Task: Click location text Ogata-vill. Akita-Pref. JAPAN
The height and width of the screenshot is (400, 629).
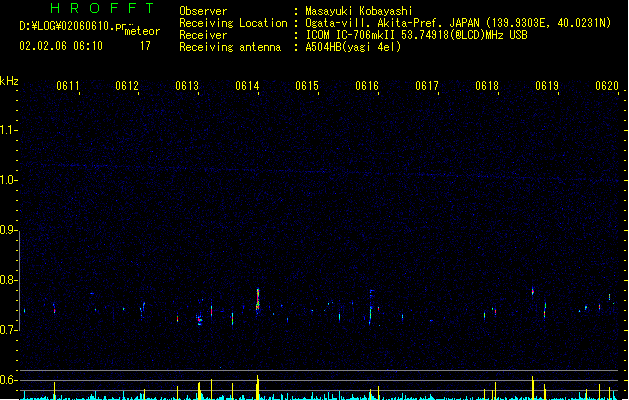Action: pos(392,23)
